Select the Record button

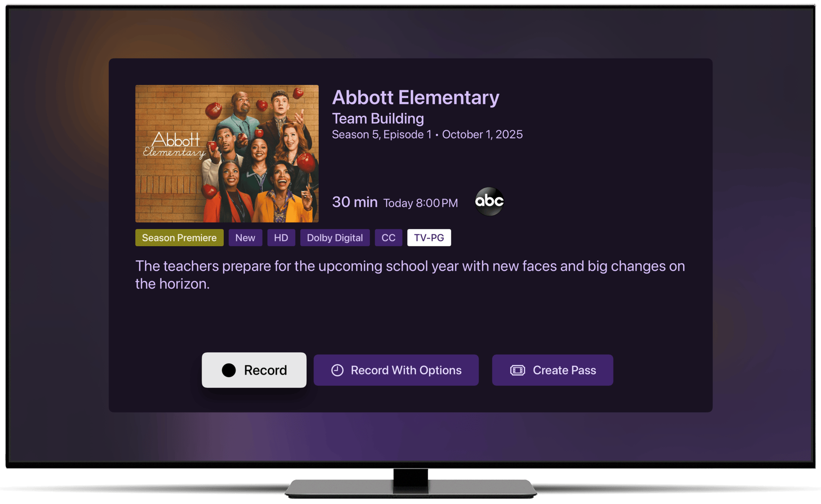[x=254, y=370]
